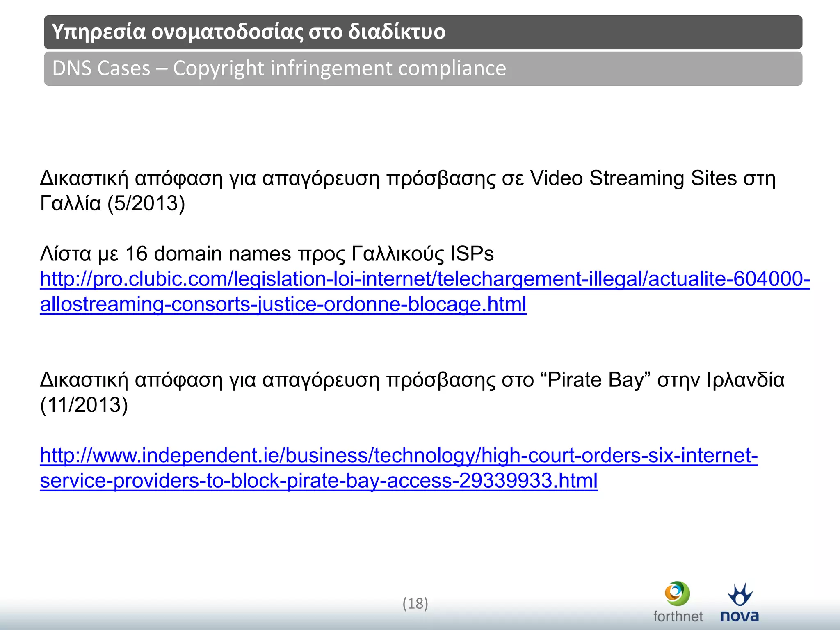Open the pro.clubic.com legislation link
This screenshot has height=630, width=840.
coord(425,292)
